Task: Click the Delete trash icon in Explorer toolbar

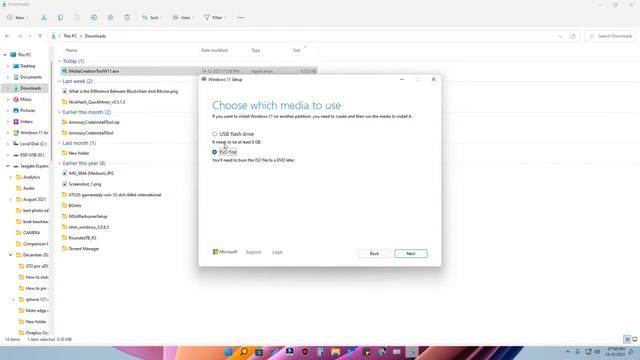Action: click(127, 18)
